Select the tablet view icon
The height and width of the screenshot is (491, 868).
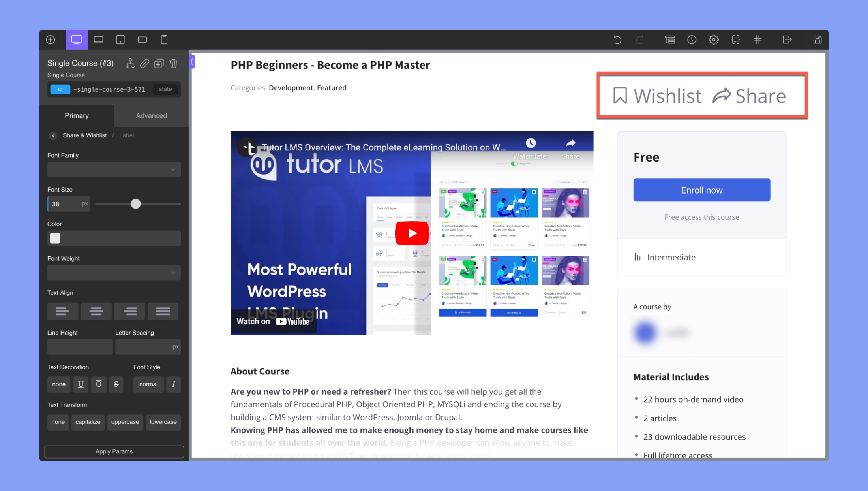click(x=120, y=40)
